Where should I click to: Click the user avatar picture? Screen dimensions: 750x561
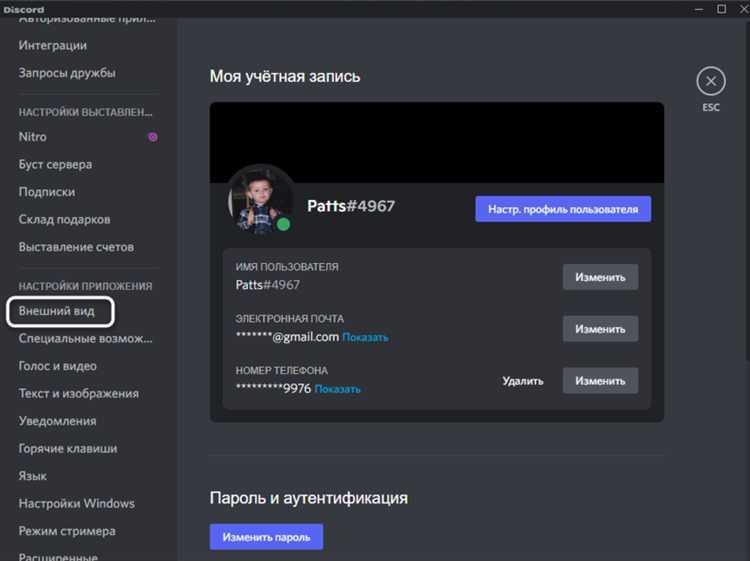tap(261, 199)
